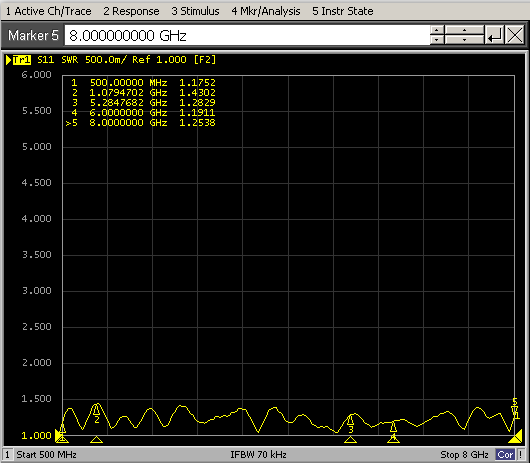Click the Ref 1.000 reference value
530x463 pixels.
(159, 60)
